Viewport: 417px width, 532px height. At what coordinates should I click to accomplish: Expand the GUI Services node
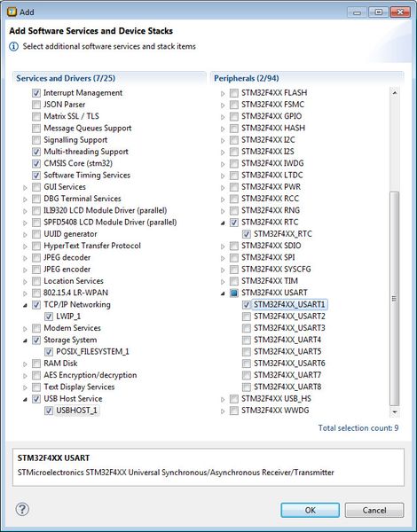pyautogui.click(x=25, y=187)
